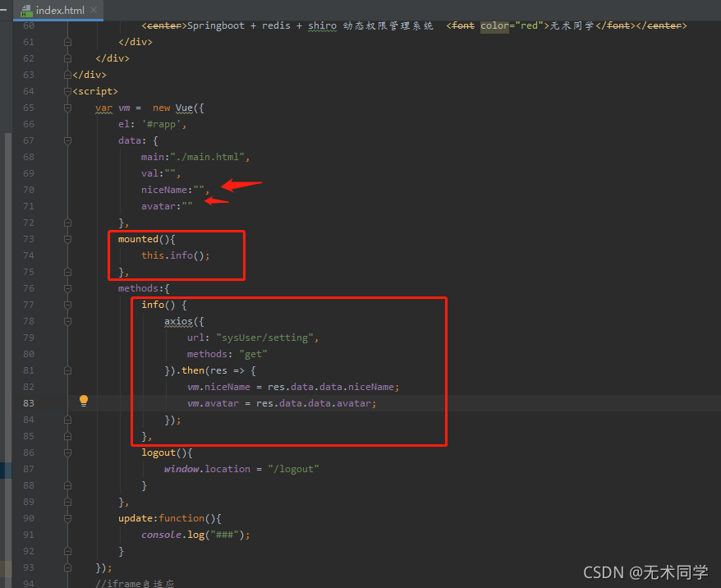Collapse the methods block at line 76
Viewport: 721px width, 588px height.
[67, 289]
